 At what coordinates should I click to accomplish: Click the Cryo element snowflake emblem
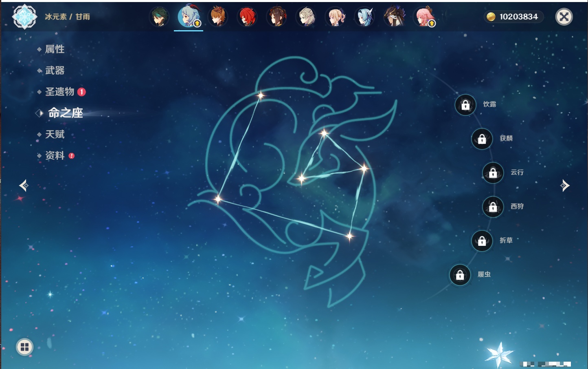(x=25, y=17)
